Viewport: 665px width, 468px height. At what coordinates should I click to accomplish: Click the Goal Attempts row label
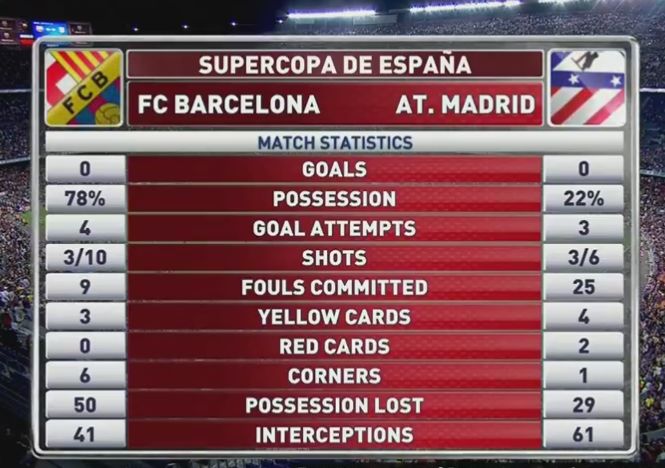pos(334,229)
